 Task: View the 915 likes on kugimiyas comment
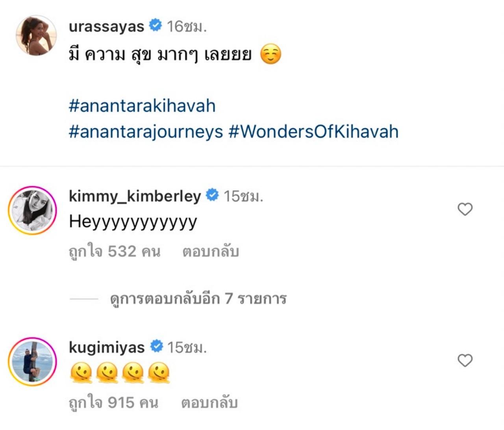(x=113, y=403)
